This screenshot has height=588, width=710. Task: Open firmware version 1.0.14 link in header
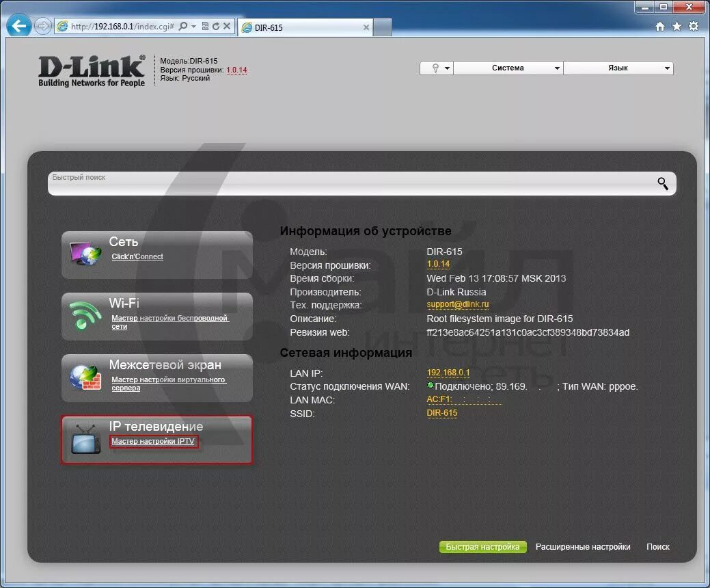point(236,70)
